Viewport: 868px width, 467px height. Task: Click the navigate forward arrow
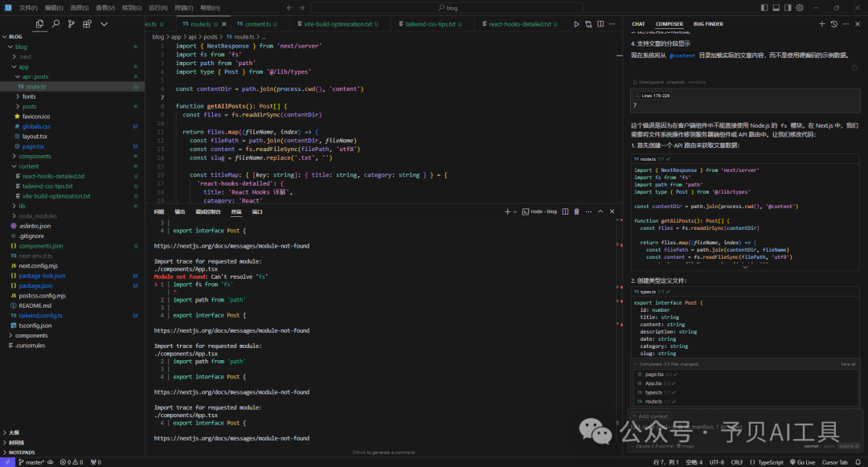pos(301,8)
